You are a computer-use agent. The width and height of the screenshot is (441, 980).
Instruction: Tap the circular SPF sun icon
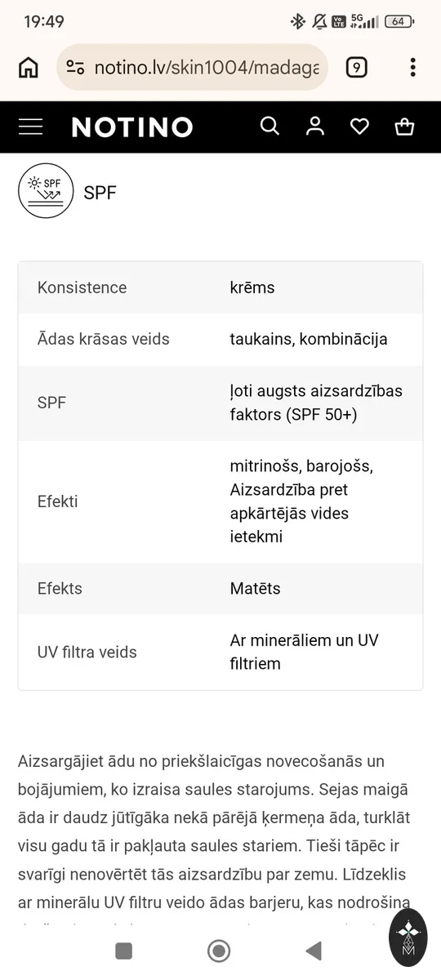(x=46, y=190)
